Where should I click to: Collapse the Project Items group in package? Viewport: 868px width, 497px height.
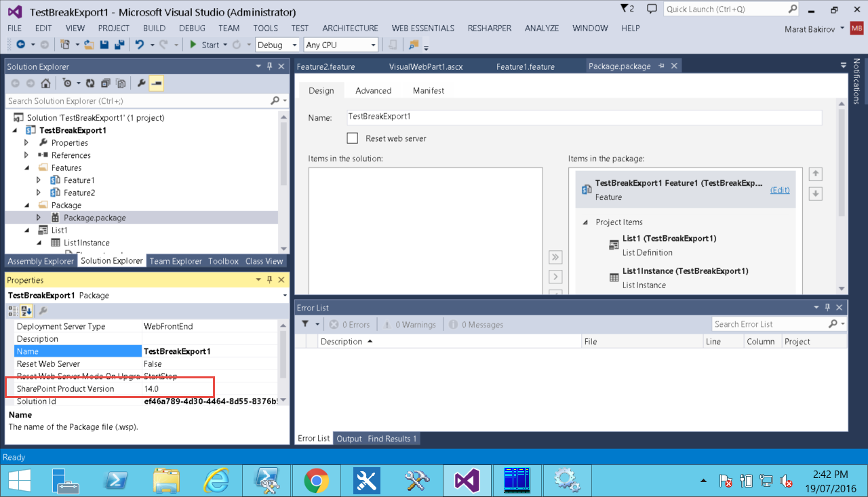(585, 222)
